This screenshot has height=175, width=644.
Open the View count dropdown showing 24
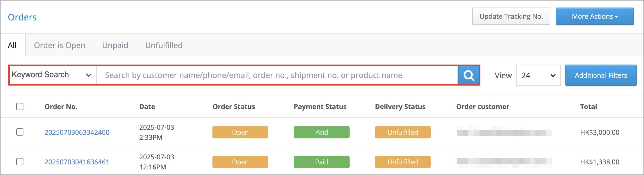click(x=538, y=75)
